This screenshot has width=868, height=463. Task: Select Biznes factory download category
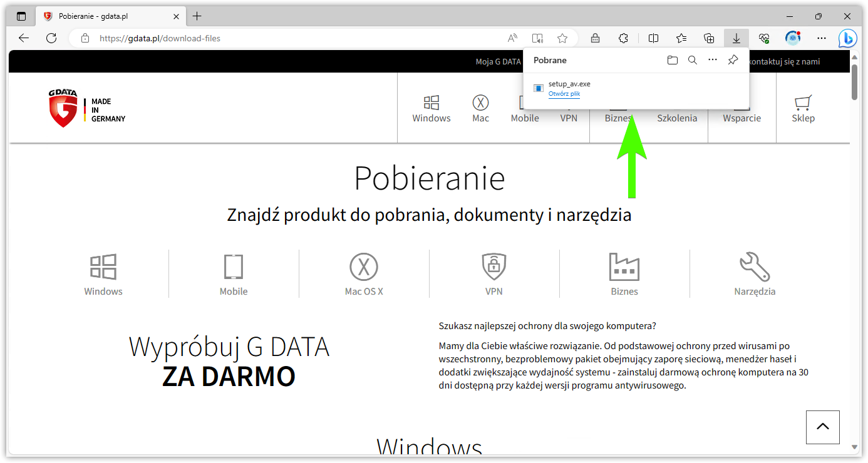coord(624,274)
